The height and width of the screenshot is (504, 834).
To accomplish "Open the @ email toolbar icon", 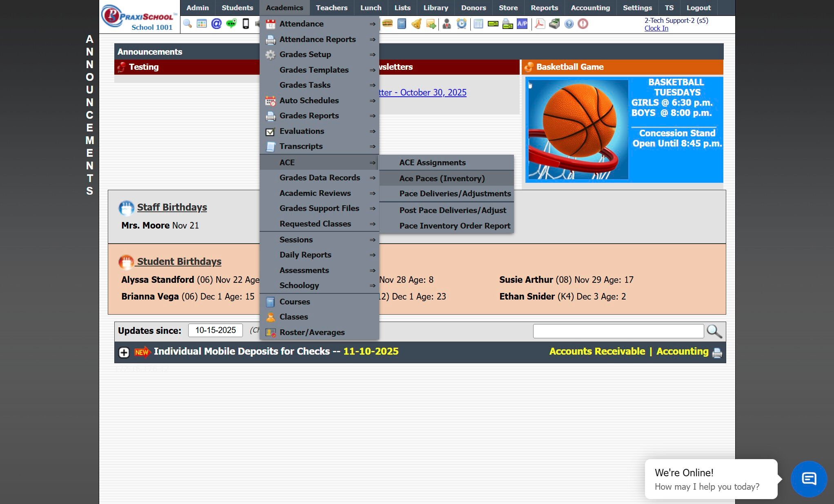I will coord(216,24).
